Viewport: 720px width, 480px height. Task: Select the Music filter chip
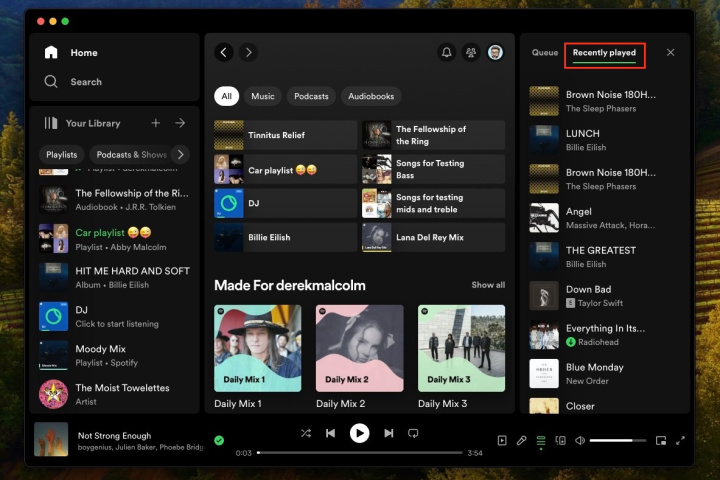pos(263,96)
